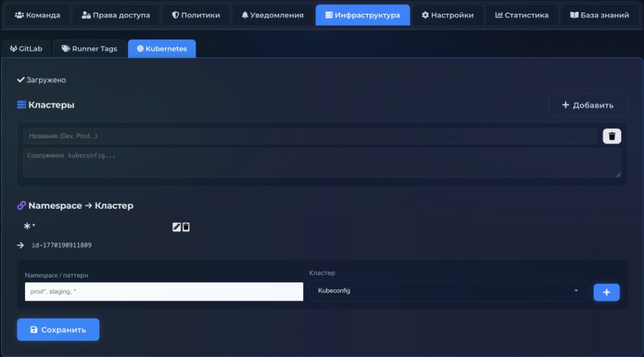Click the Сохранить button
The height and width of the screenshot is (357, 644).
(x=58, y=329)
